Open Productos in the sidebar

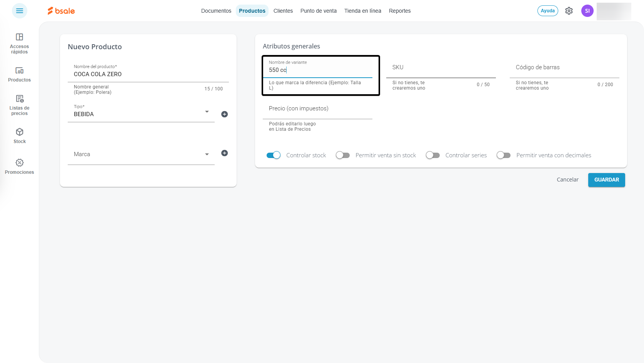click(19, 75)
